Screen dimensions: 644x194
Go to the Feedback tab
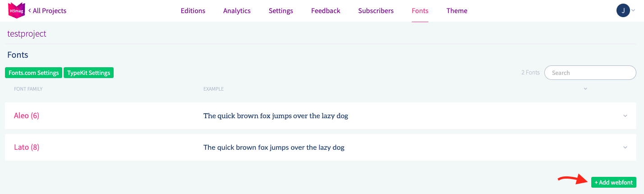(x=326, y=11)
